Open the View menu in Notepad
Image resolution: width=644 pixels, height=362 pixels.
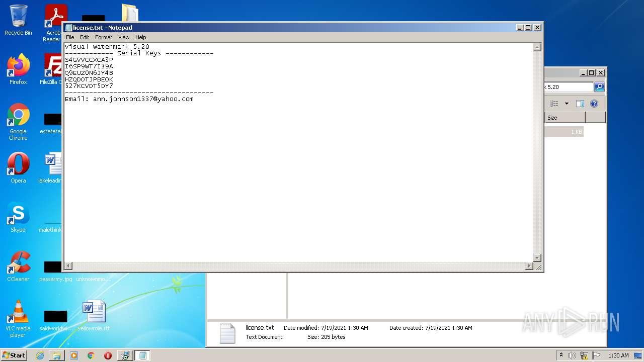tap(124, 37)
